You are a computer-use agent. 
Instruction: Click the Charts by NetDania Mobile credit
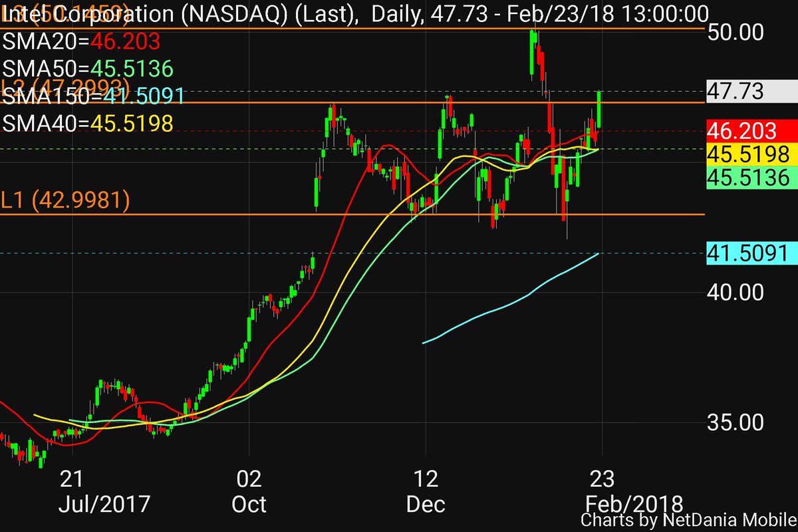tap(688, 520)
